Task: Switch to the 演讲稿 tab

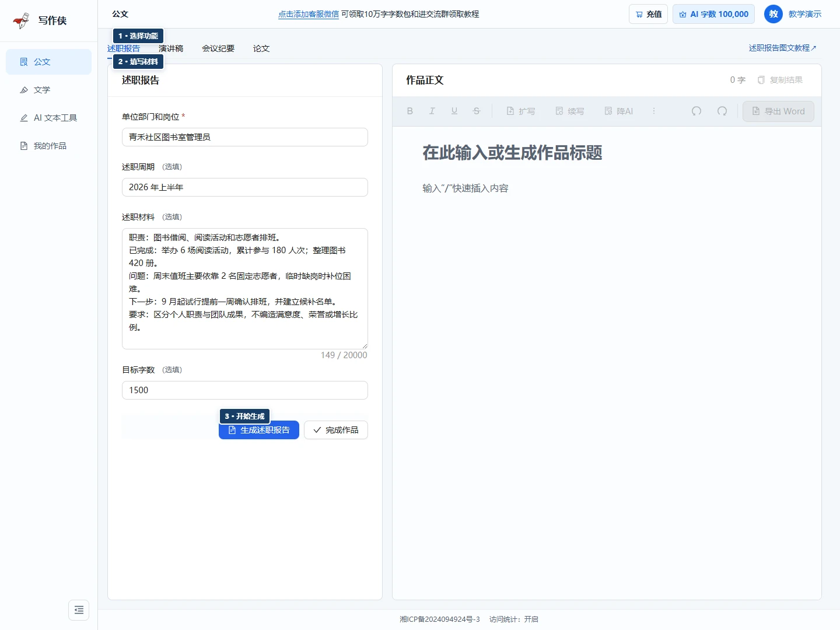Action: click(x=171, y=48)
